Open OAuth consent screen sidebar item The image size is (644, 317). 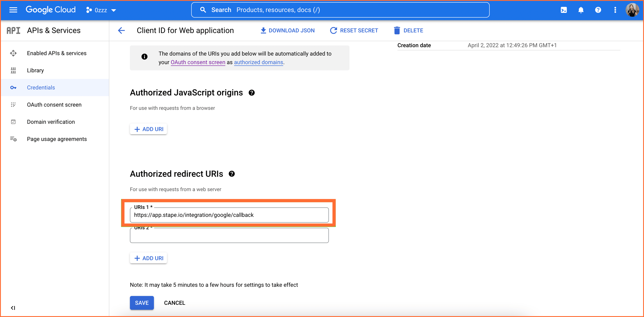tap(55, 105)
